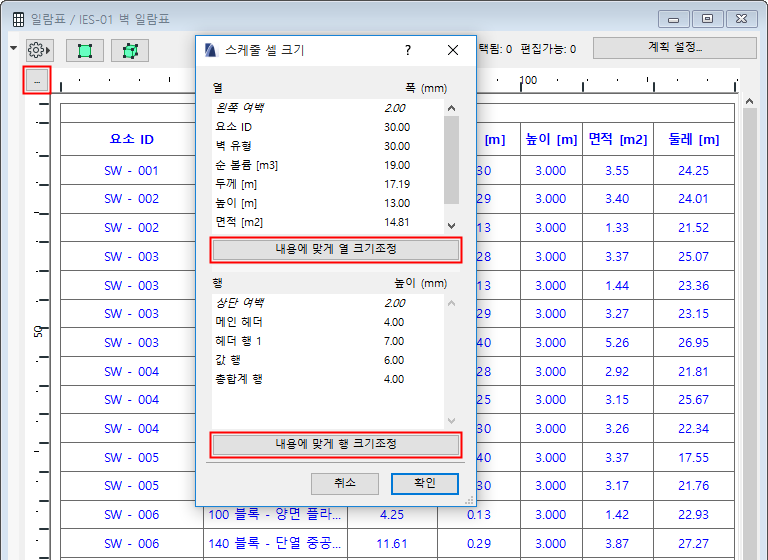The height and width of the screenshot is (560, 768).
Task: Click perimeter cell 24.25
Action: [x=694, y=170]
